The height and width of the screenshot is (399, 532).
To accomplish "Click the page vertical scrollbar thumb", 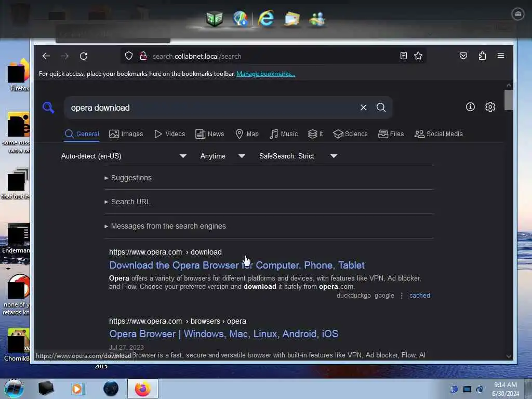I will (509, 100).
